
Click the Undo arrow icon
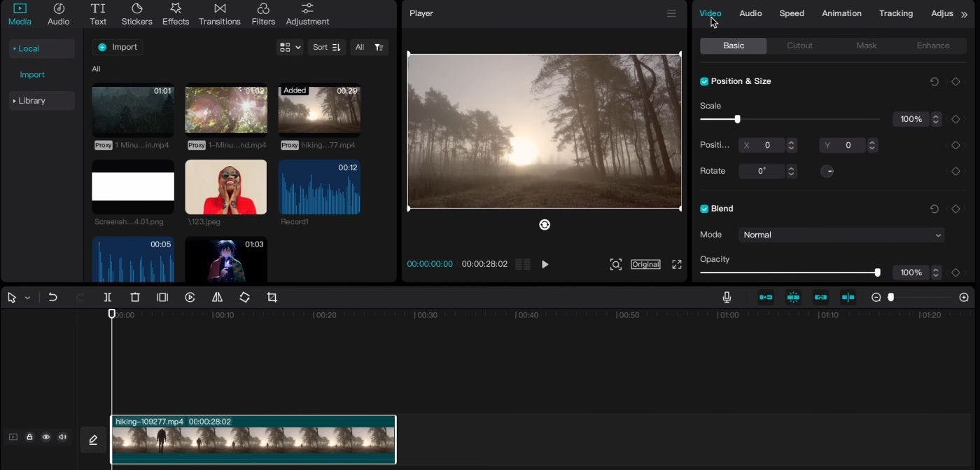point(52,298)
